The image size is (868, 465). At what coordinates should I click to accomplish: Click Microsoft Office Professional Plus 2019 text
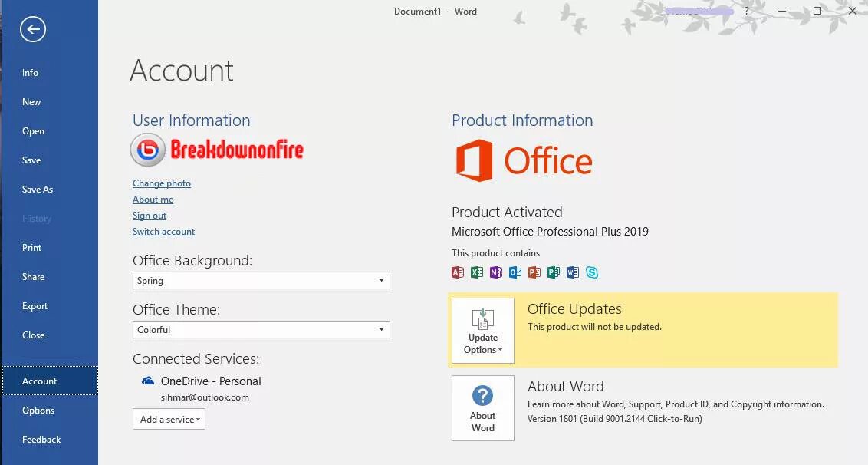pyautogui.click(x=551, y=231)
